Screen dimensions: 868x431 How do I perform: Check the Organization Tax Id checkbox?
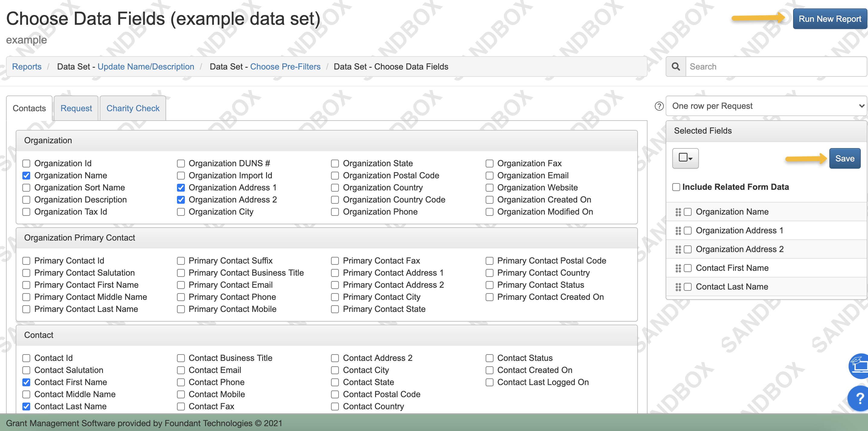tap(26, 212)
